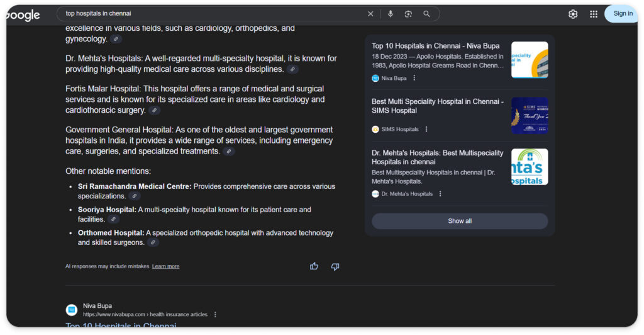The width and height of the screenshot is (644, 335).
Task: Give thumbs down to AI response
Action: click(x=335, y=266)
